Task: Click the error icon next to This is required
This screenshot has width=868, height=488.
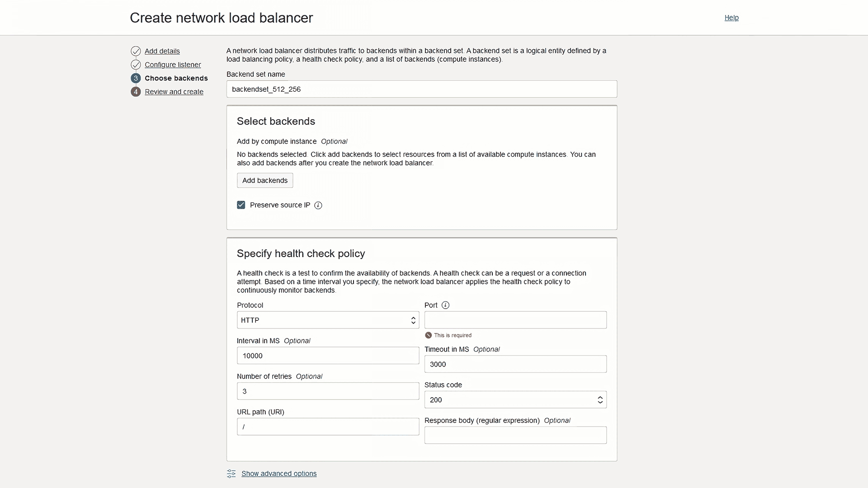Action: (x=428, y=335)
